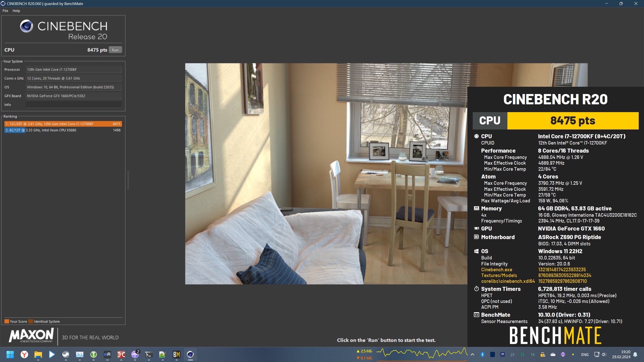Open the File menu
Screen dimensions: 644x362
click(x=5, y=11)
